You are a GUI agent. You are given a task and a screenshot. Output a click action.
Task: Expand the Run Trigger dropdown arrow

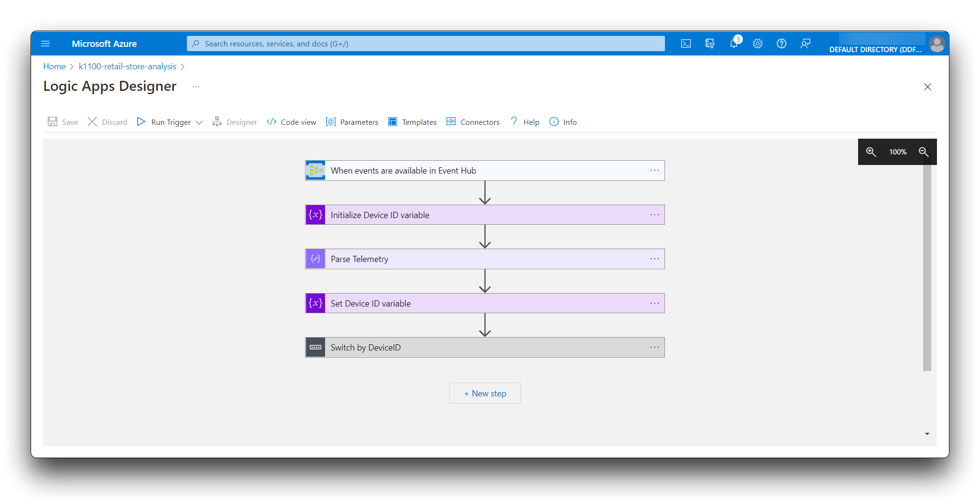point(199,122)
